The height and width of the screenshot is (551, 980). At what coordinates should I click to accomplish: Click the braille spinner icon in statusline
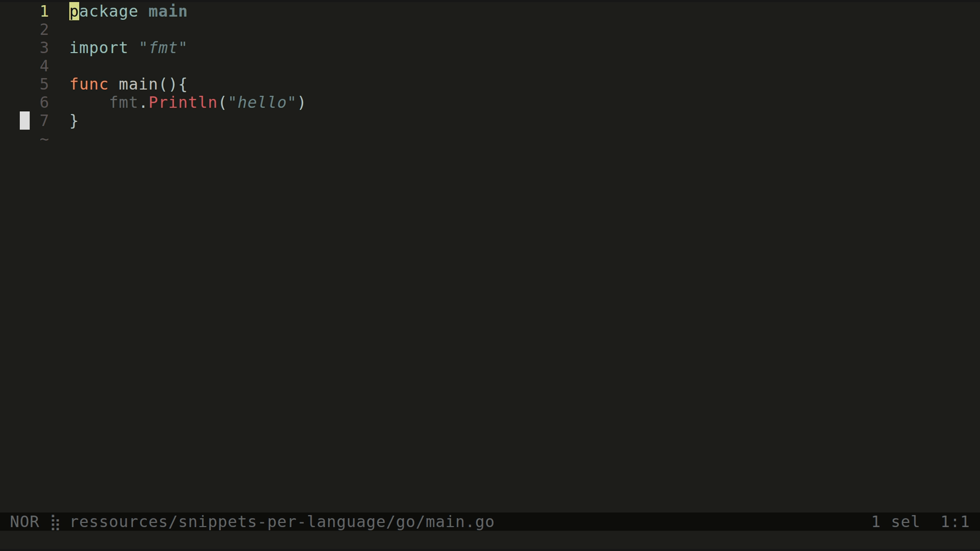point(55,522)
